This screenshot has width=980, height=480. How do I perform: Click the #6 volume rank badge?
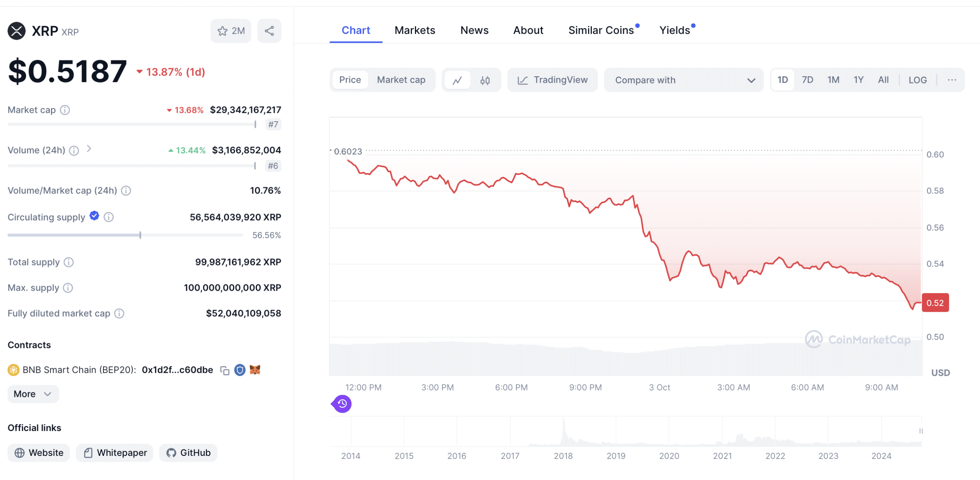click(273, 166)
